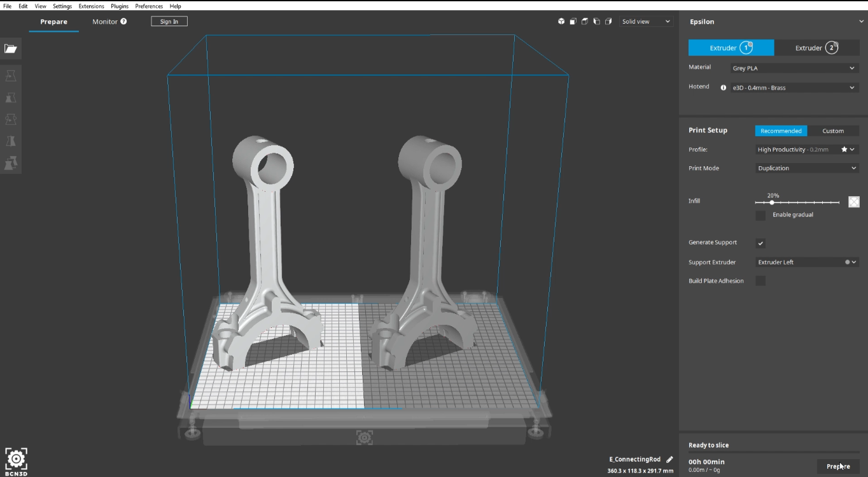Switch to the Monitor tab
The width and height of the screenshot is (868, 477).
click(x=105, y=22)
